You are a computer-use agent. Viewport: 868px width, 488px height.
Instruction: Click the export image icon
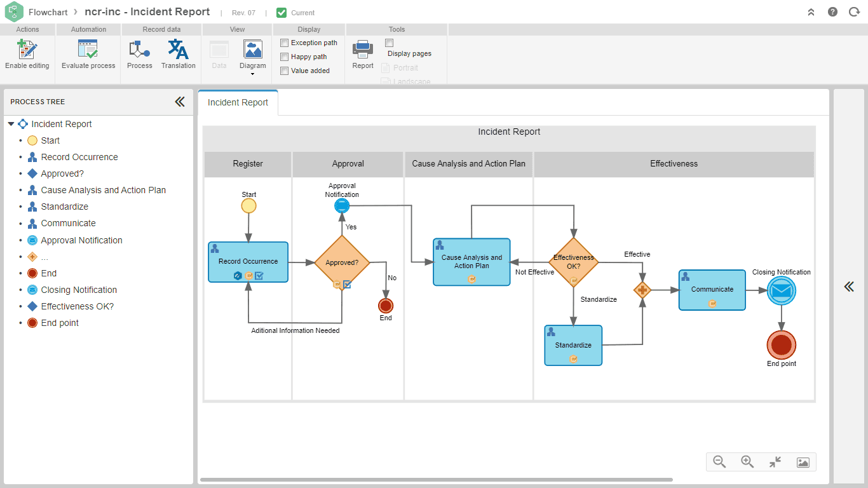(803, 463)
